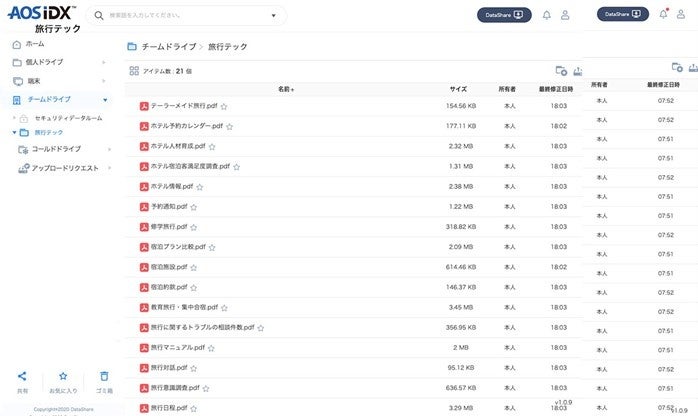Image resolution: width=698 pixels, height=416 pixels.
Task: Expand 端末 arrow
Action: tap(104, 81)
